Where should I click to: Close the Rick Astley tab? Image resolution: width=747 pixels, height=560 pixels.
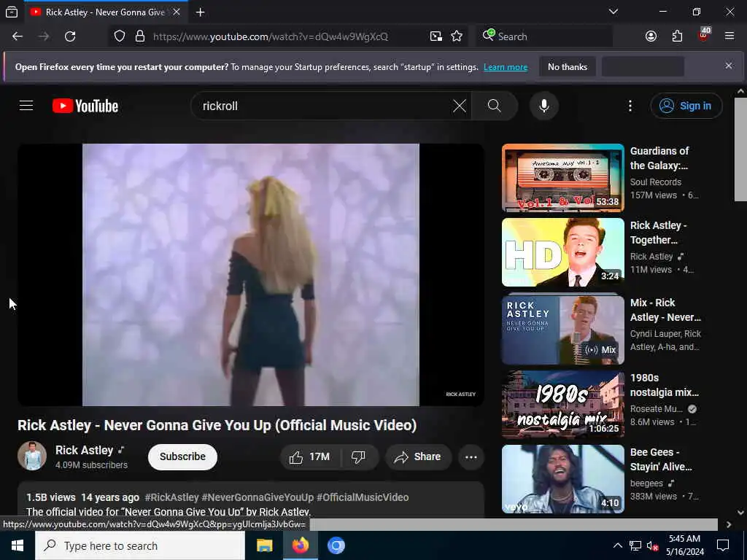tap(177, 12)
